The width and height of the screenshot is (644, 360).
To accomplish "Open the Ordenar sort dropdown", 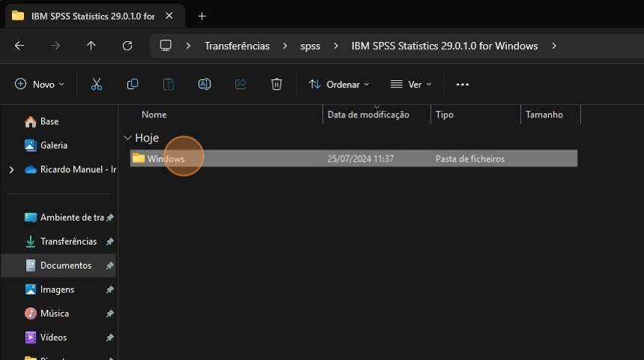I will point(338,84).
